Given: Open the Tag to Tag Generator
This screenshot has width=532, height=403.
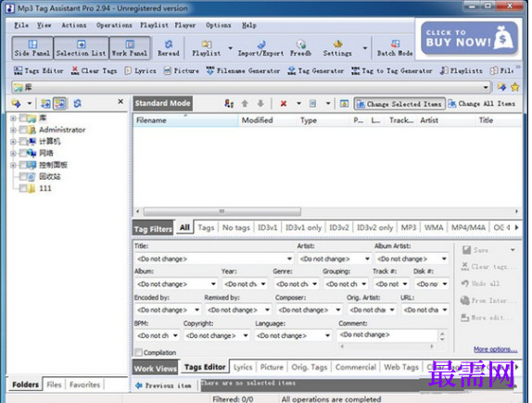Looking at the screenshot, I should (392, 70).
